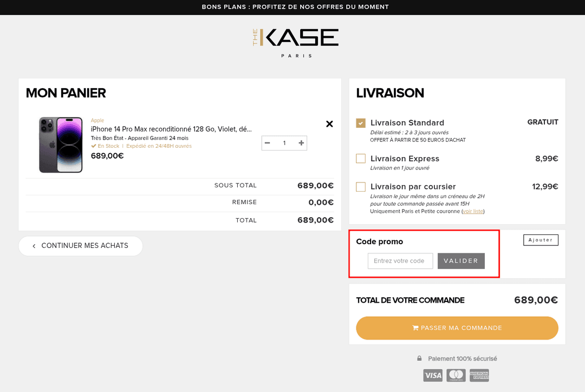The image size is (585, 392).
Task: Click 'Très Bon État - Appareil Garanti 24 mois'
Action: coord(140,138)
